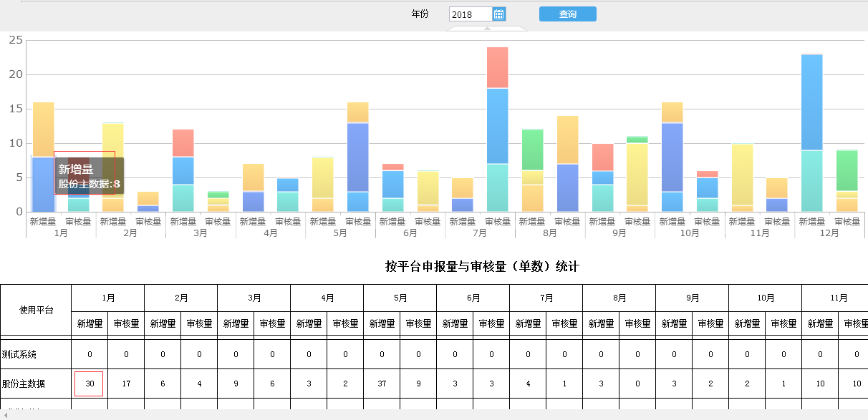Viewport: 868px width, 420px height.
Task: Select the 使用平台 table header cell
Action: coord(36,310)
